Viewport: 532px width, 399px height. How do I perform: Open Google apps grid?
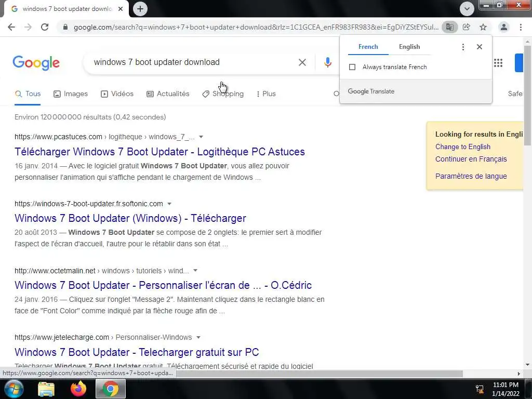[x=498, y=63]
